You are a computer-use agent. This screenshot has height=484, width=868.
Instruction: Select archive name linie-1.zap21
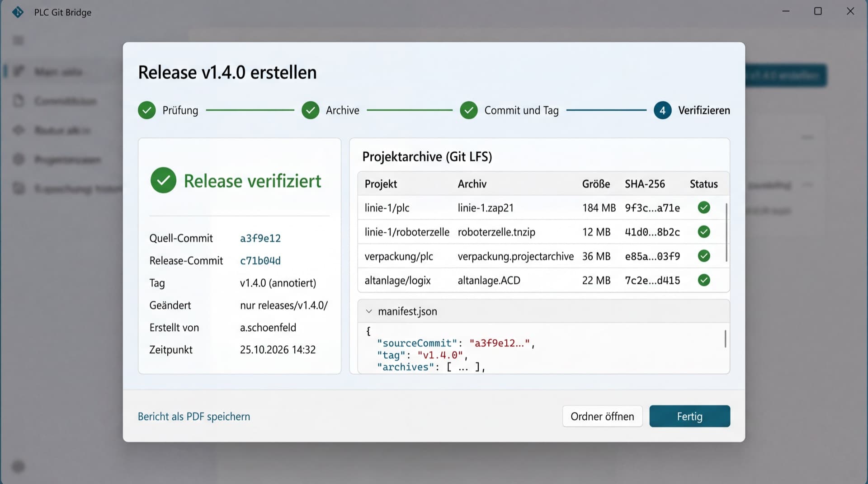pos(486,208)
